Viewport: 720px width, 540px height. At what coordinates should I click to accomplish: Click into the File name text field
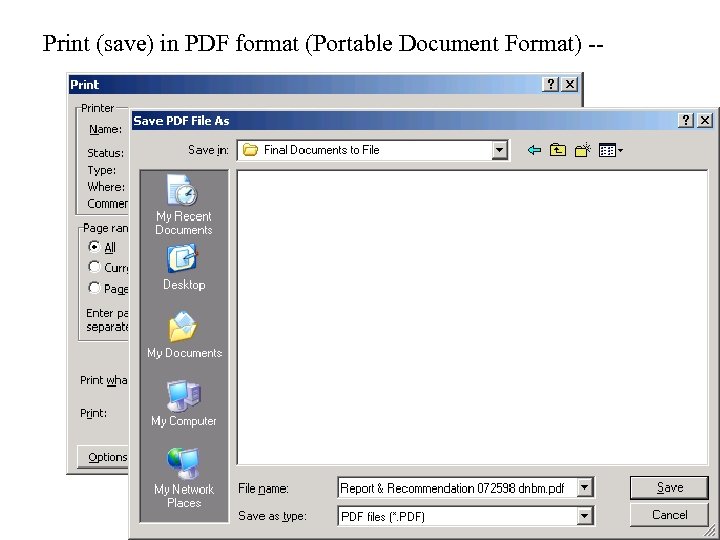point(457,488)
